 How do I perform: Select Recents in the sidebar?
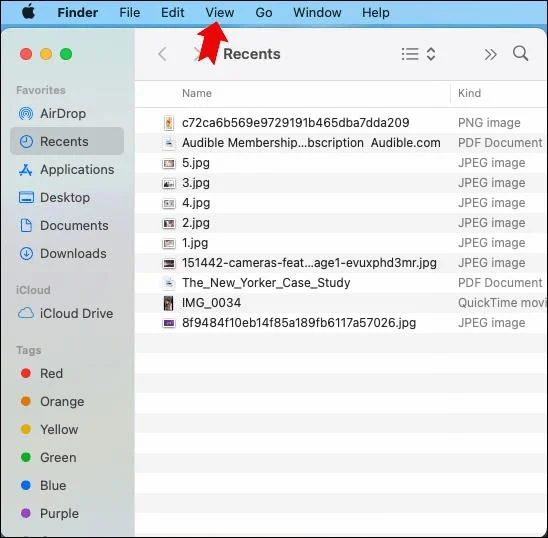pos(67,141)
